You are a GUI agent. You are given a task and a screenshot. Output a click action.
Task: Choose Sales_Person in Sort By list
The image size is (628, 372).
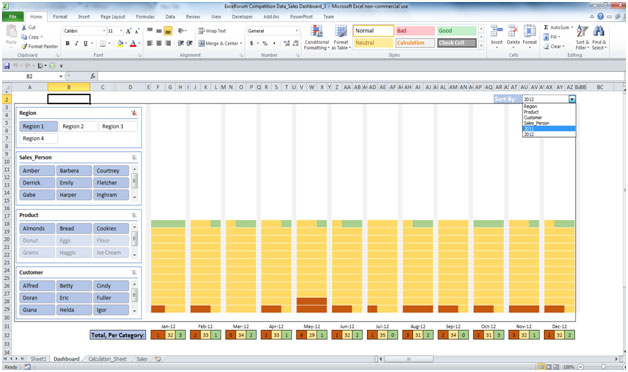click(x=549, y=123)
